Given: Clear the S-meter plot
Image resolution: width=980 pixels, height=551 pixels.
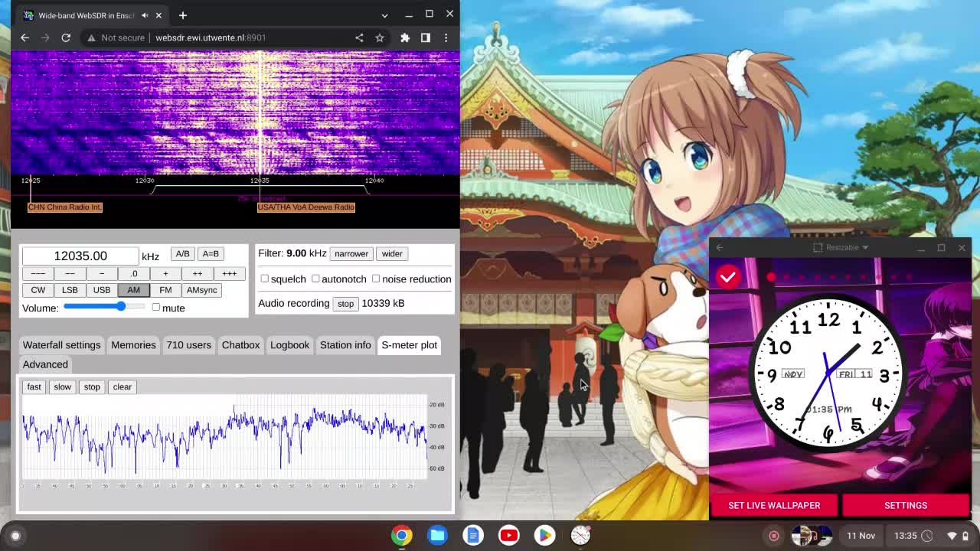Looking at the screenshot, I should (122, 386).
